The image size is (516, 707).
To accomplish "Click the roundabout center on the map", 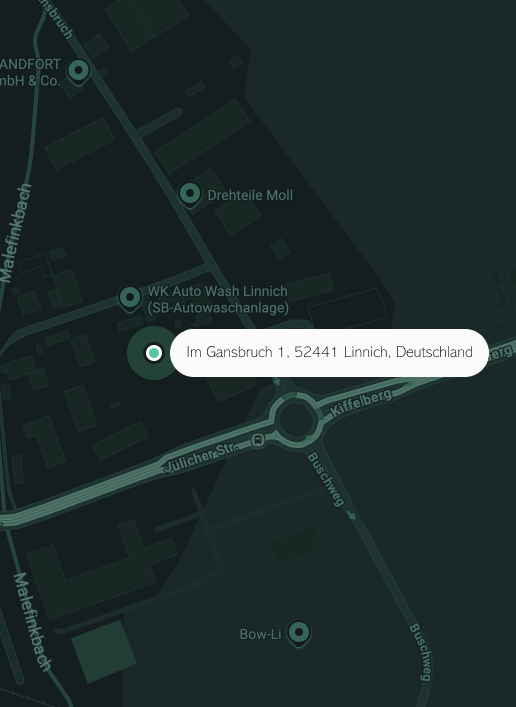I will 295,419.
